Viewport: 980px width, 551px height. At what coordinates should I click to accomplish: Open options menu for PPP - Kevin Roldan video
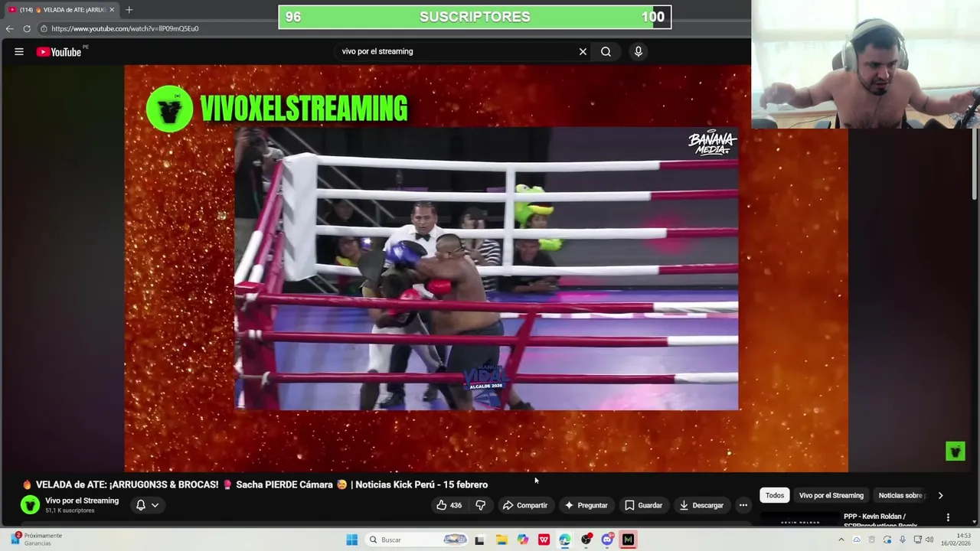[x=948, y=518]
